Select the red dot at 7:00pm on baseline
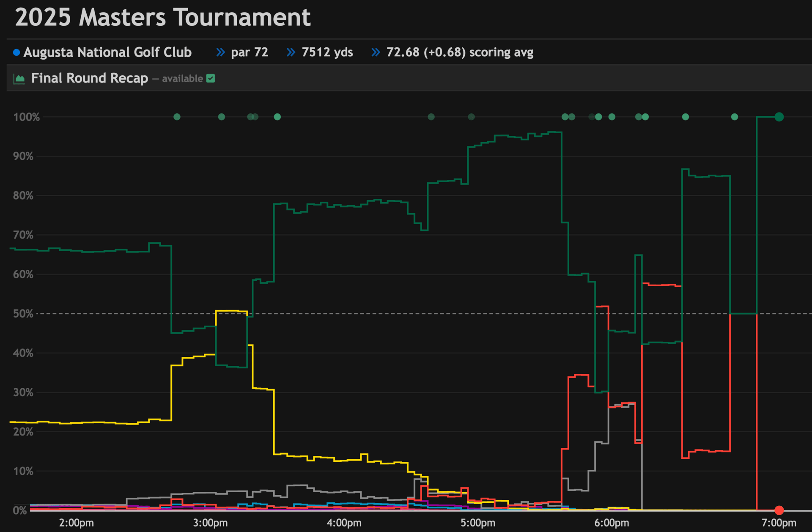 coord(779,510)
